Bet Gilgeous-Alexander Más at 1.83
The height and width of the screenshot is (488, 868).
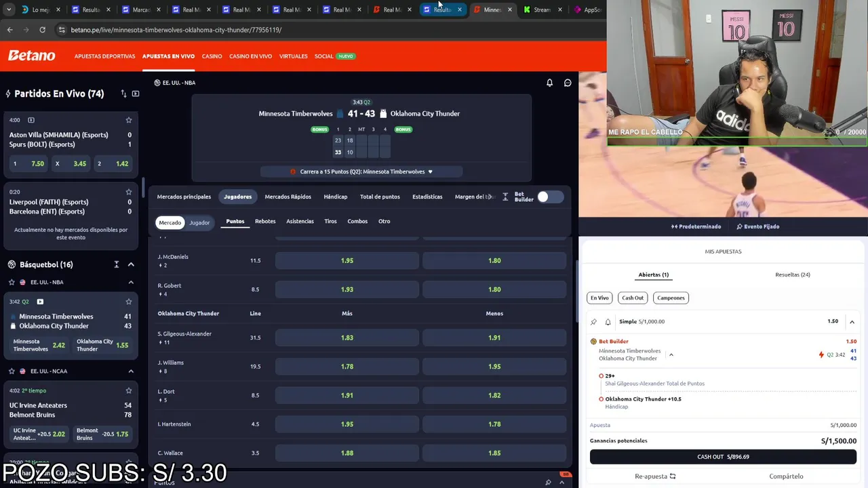click(x=347, y=338)
